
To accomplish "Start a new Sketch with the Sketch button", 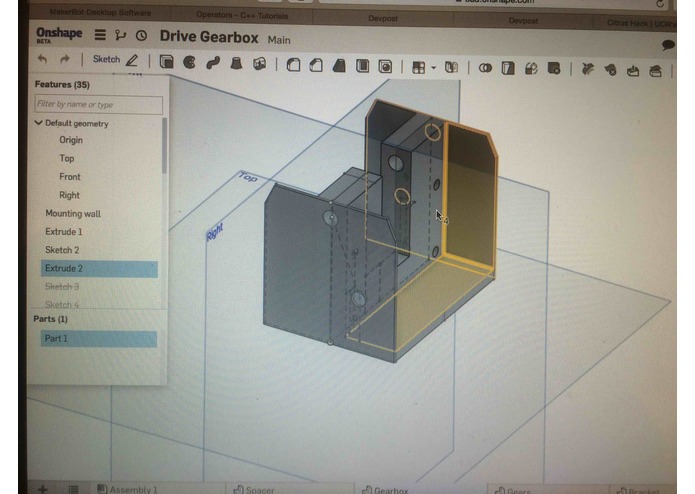I will point(115,60).
